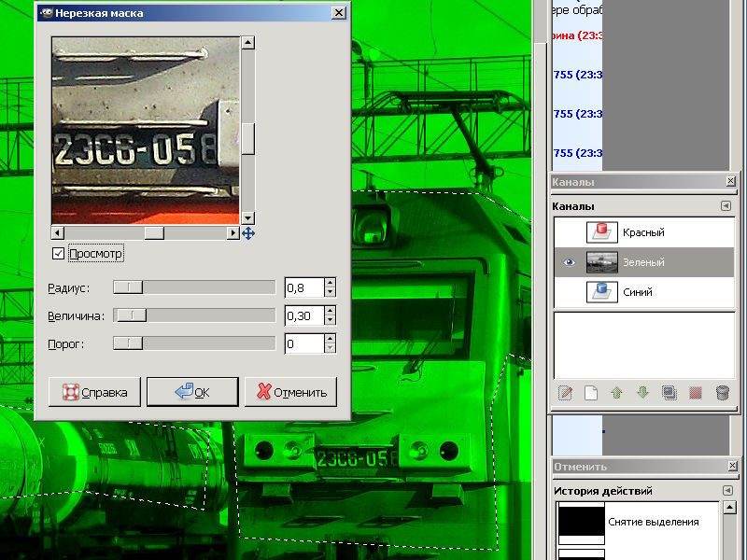The height and width of the screenshot is (560, 747).
Task: Click the edit channel attributes icon
Action: tap(564, 393)
